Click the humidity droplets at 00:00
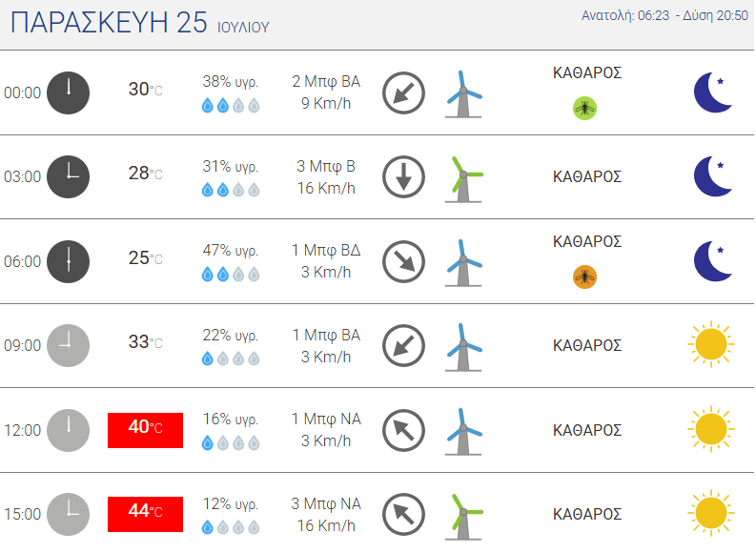Viewport: 756px width, 553px height. [x=231, y=105]
